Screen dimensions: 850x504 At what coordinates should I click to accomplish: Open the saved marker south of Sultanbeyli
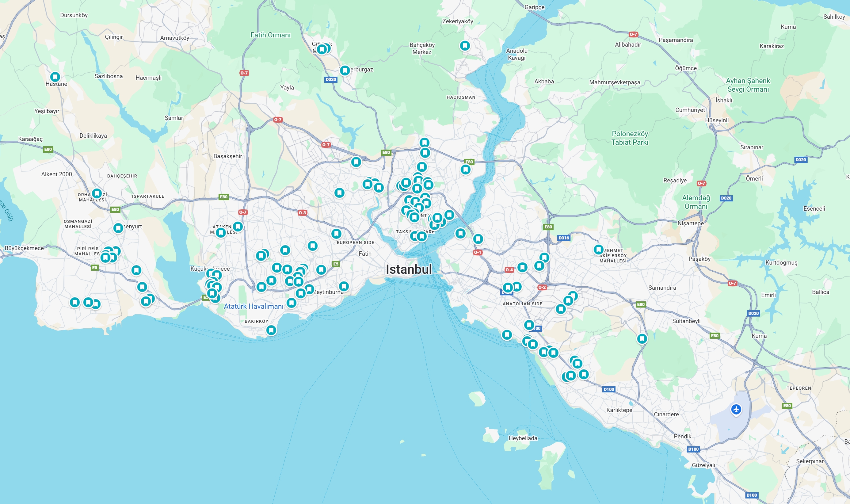coord(642,338)
